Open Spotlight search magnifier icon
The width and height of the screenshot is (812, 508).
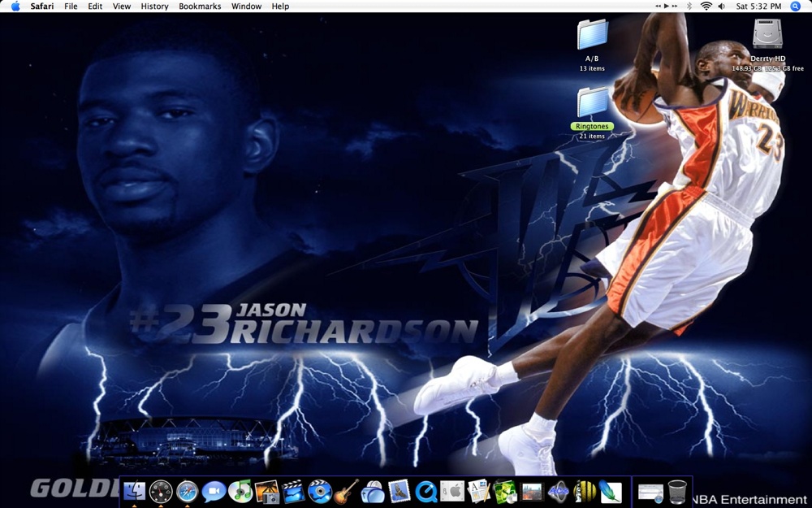[x=796, y=7]
